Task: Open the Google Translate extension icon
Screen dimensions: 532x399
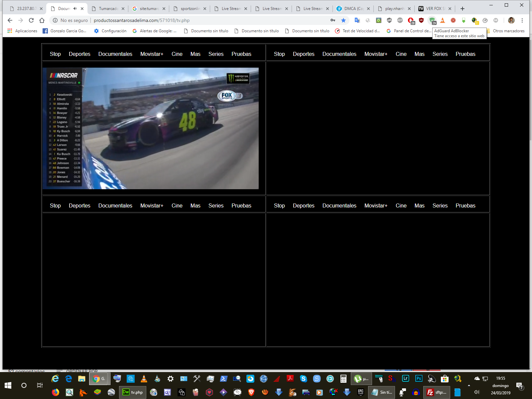Action: 357,20
